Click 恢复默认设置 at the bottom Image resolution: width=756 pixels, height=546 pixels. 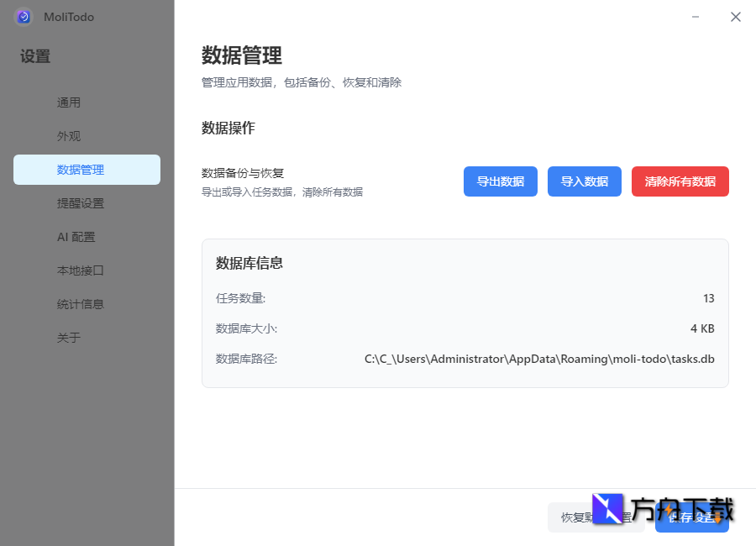click(596, 517)
